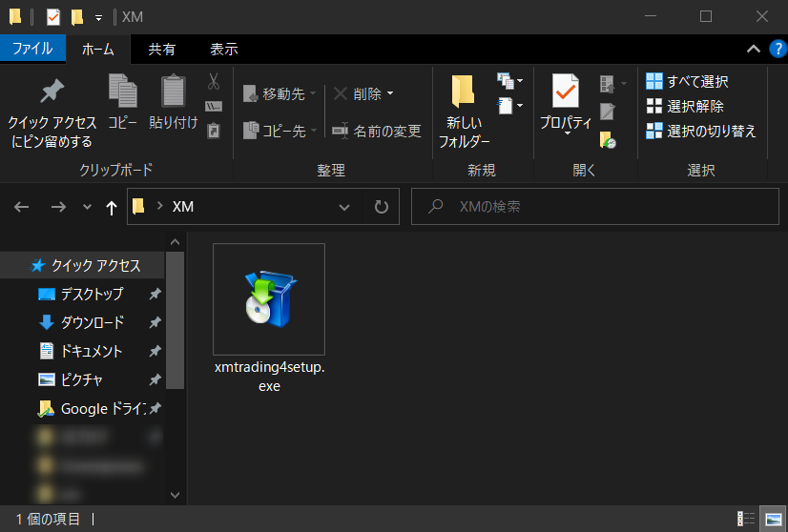This screenshot has height=532, width=788.
Task: Open the Quick Access Toolbar customize dropdown
Action: pos(99,18)
